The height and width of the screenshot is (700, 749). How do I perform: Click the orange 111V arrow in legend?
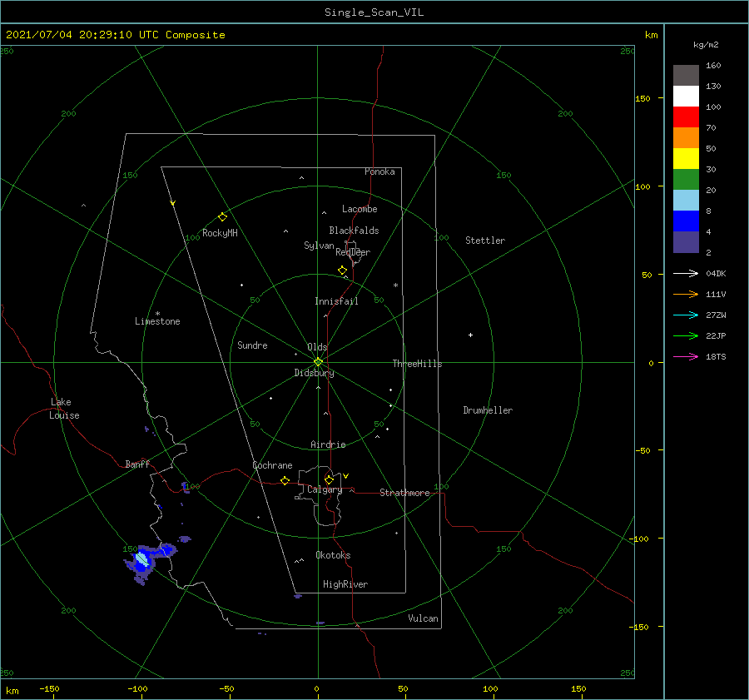[686, 295]
